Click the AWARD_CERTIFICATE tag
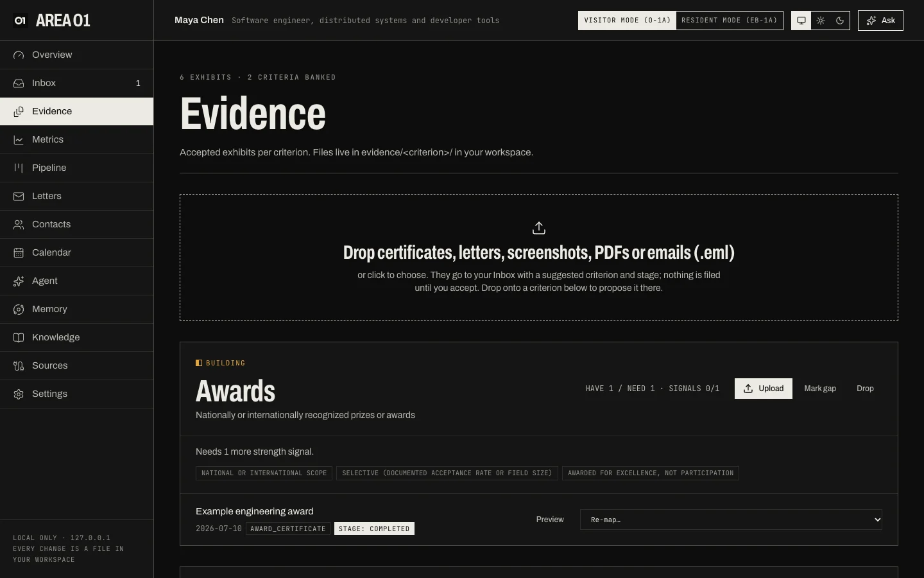This screenshot has width=924, height=578. (288, 529)
